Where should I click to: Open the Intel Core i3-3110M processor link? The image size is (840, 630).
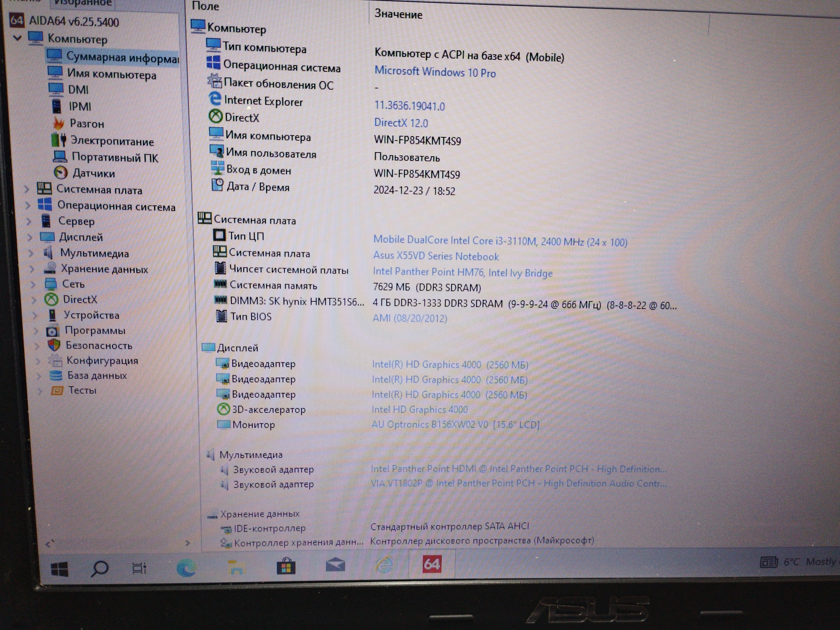500,241
